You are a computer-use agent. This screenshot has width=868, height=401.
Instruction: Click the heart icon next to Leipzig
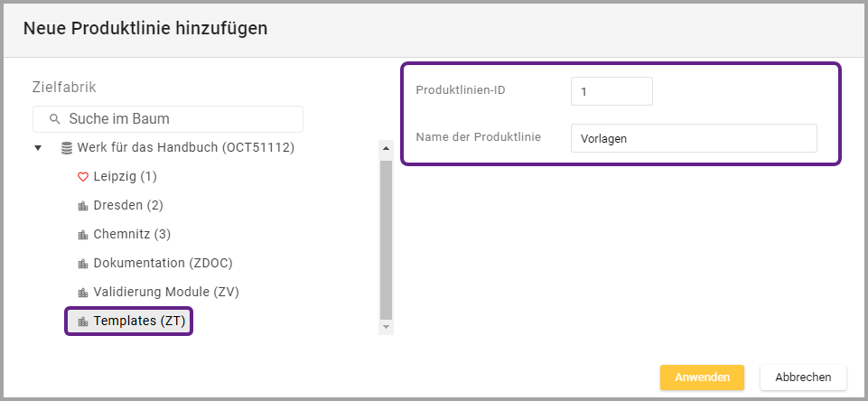(83, 176)
